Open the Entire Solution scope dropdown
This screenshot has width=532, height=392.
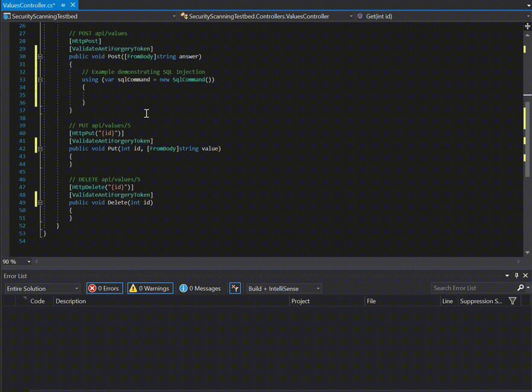[42, 289]
